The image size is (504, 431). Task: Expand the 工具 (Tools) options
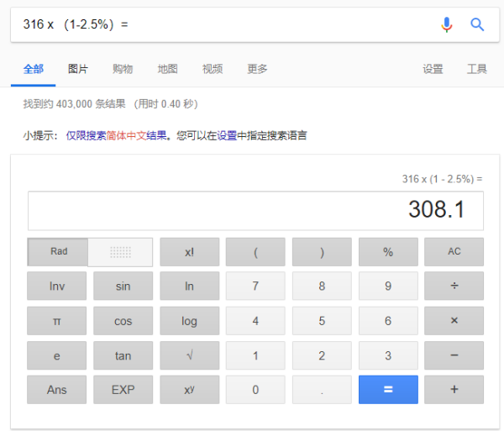[x=476, y=69]
